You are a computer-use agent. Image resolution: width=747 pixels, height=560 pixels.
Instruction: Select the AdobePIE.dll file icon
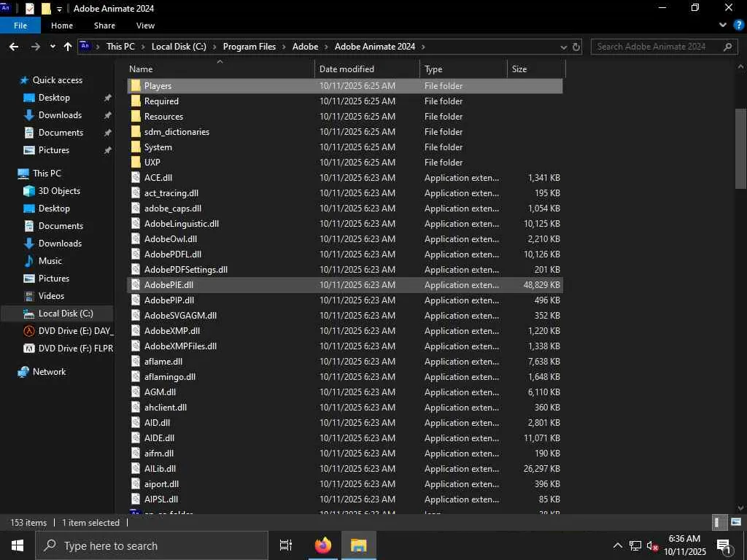[x=136, y=285]
